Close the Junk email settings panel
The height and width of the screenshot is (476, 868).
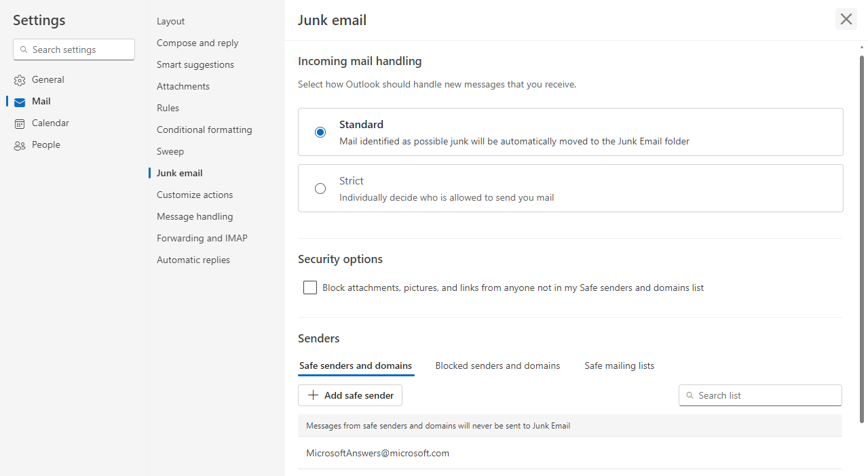click(x=846, y=19)
